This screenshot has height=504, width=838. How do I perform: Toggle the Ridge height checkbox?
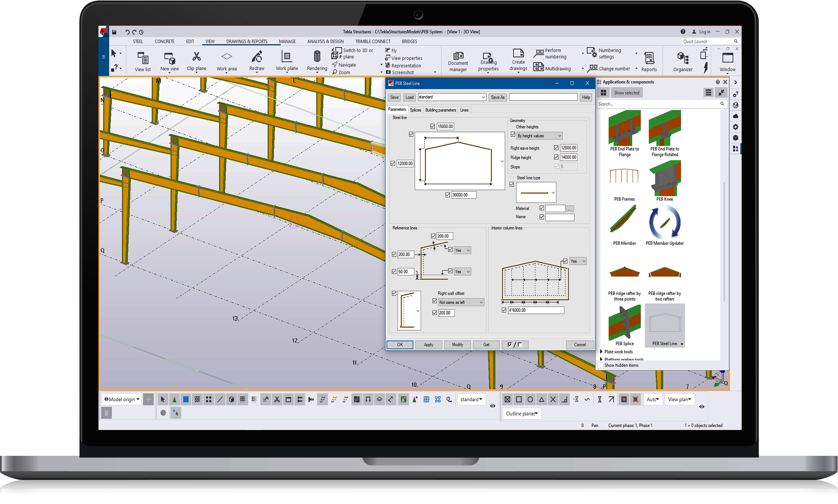556,157
